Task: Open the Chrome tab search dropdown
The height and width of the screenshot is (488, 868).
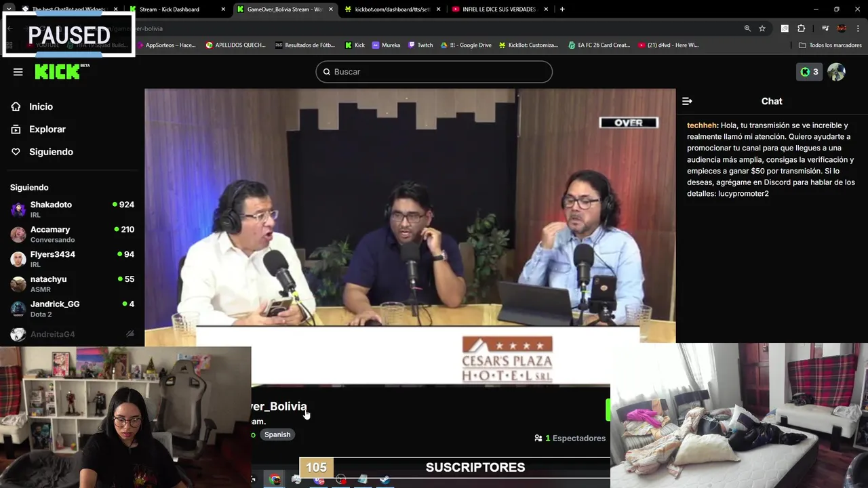Action: 8,9
